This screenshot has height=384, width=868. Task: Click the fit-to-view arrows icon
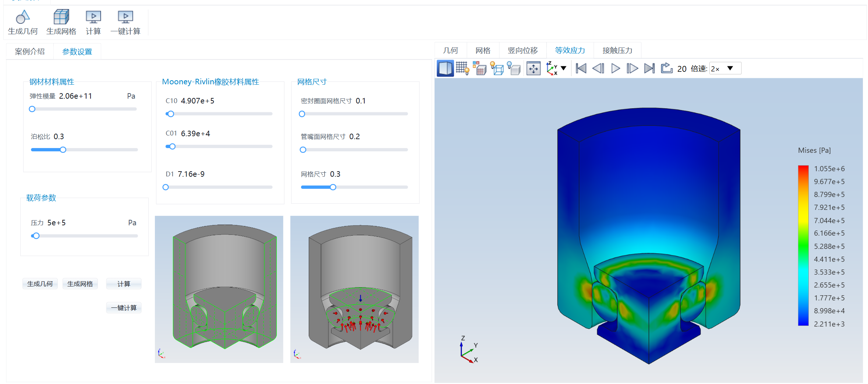pyautogui.click(x=534, y=68)
